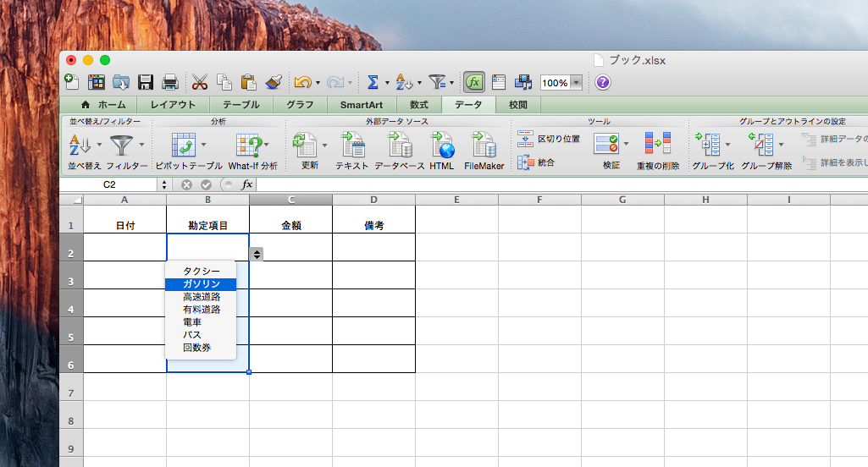Click the グループ化 group icon
The width and height of the screenshot is (868, 467).
708,145
